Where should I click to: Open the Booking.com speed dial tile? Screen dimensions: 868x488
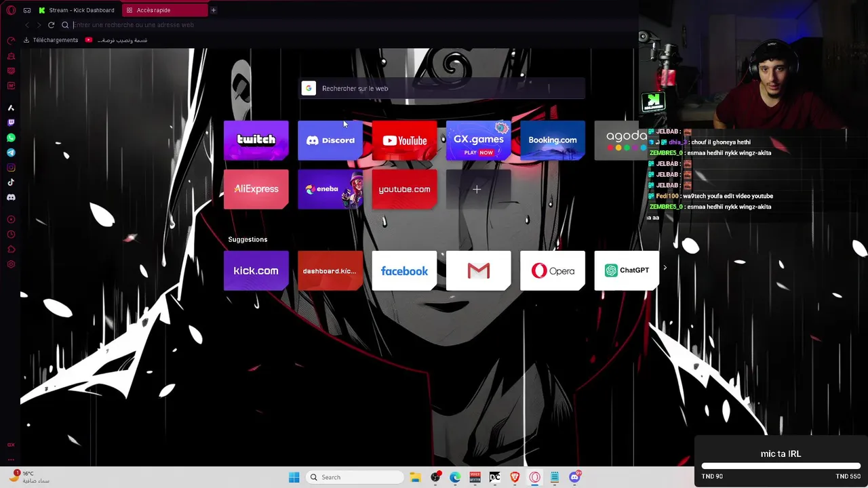pyautogui.click(x=552, y=140)
